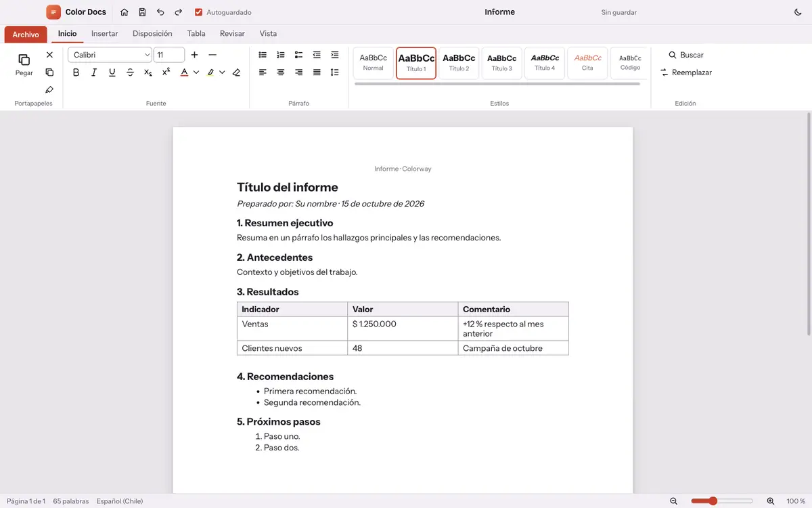Undo the last action

coord(160,12)
